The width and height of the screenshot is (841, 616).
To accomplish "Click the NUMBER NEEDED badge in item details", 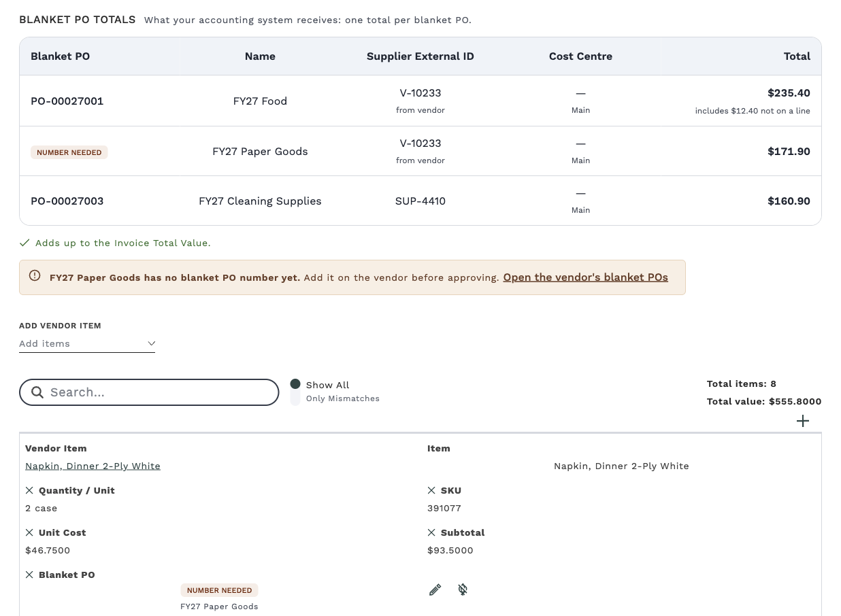I will (x=219, y=590).
